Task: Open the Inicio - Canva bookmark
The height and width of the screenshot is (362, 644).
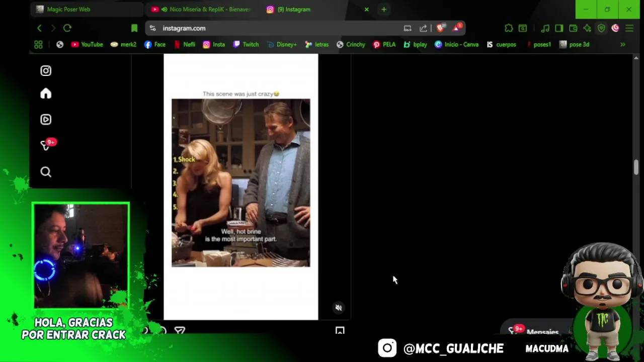Action: click(x=456, y=45)
